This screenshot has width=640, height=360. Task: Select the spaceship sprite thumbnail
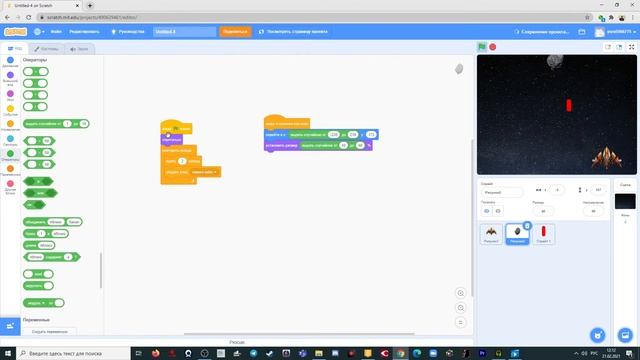pyautogui.click(x=491, y=234)
